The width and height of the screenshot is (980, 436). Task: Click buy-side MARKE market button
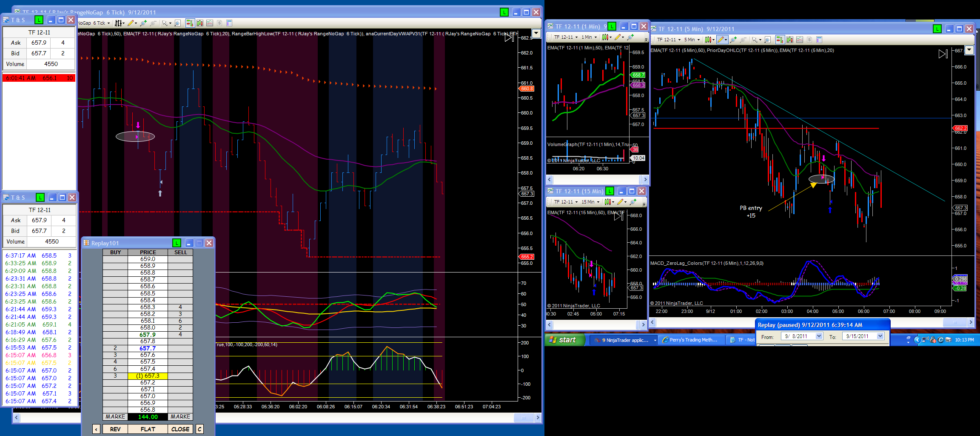(115, 416)
